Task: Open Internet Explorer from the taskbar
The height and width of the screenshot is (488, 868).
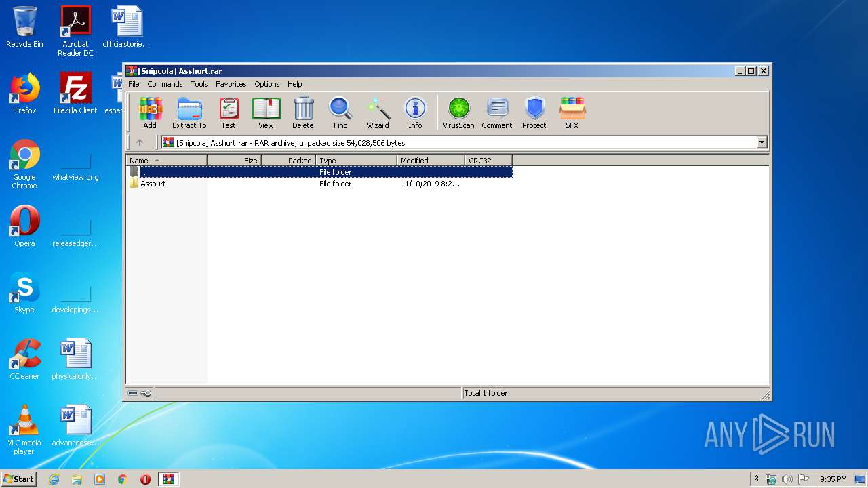Action: pyautogui.click(x=54, y=479)
